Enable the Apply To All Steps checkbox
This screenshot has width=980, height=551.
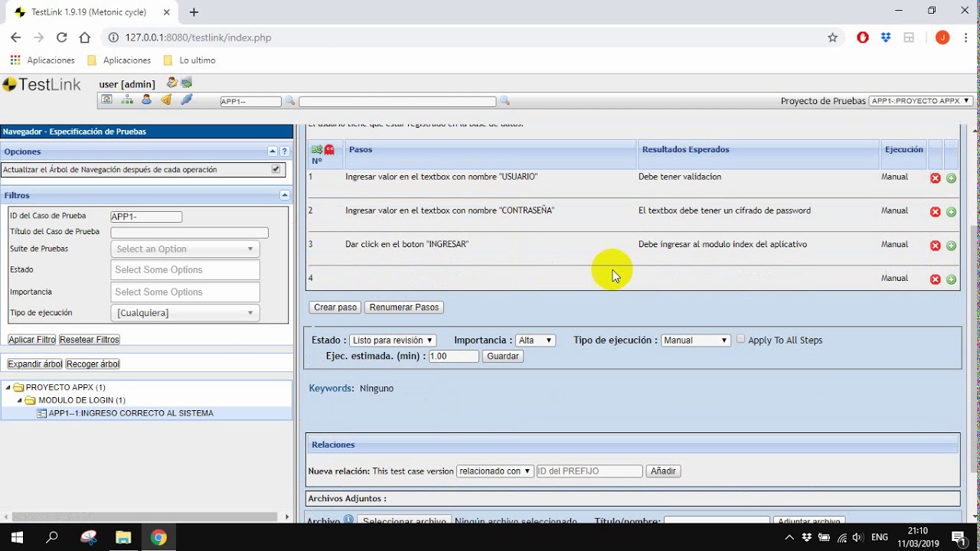pyautogui.click(x=740, y=339)
